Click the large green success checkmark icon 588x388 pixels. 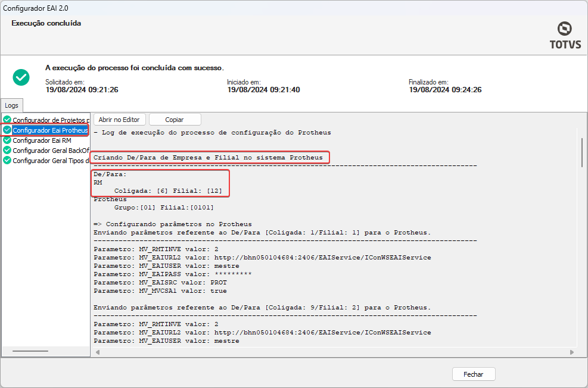[21, 77]
